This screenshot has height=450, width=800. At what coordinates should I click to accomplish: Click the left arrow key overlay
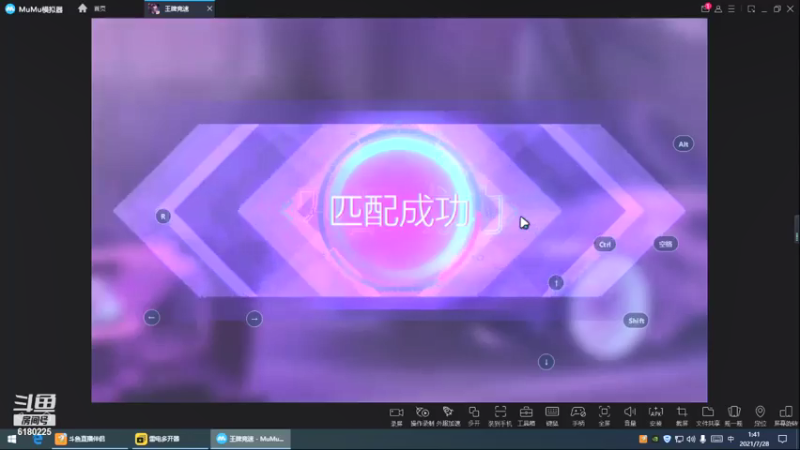[152, 318]
